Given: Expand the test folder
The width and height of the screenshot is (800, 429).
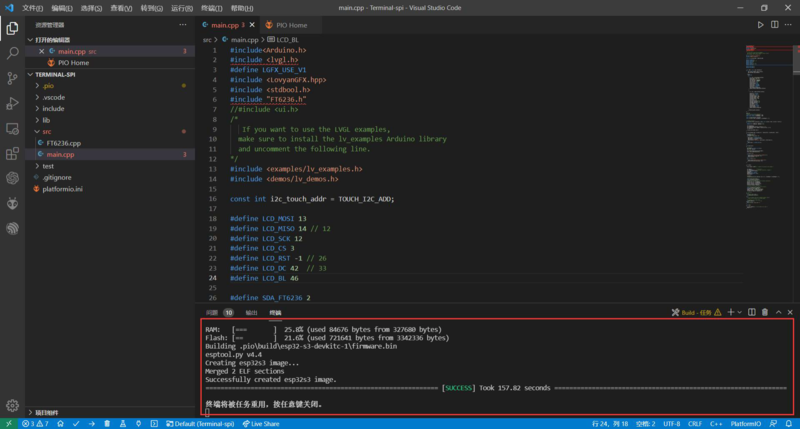Looking at the screenshot, I should (47, 165).
